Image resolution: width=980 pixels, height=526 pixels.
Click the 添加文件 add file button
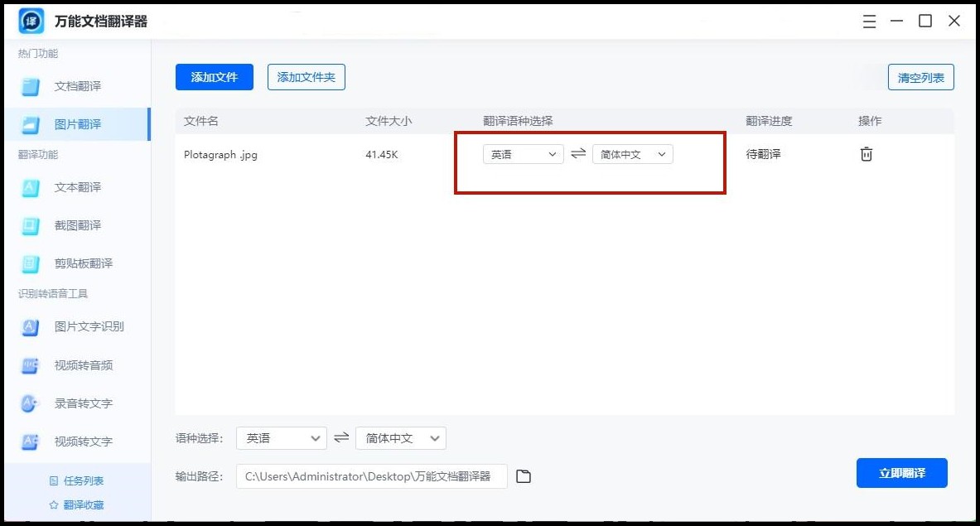click(214, 77)
